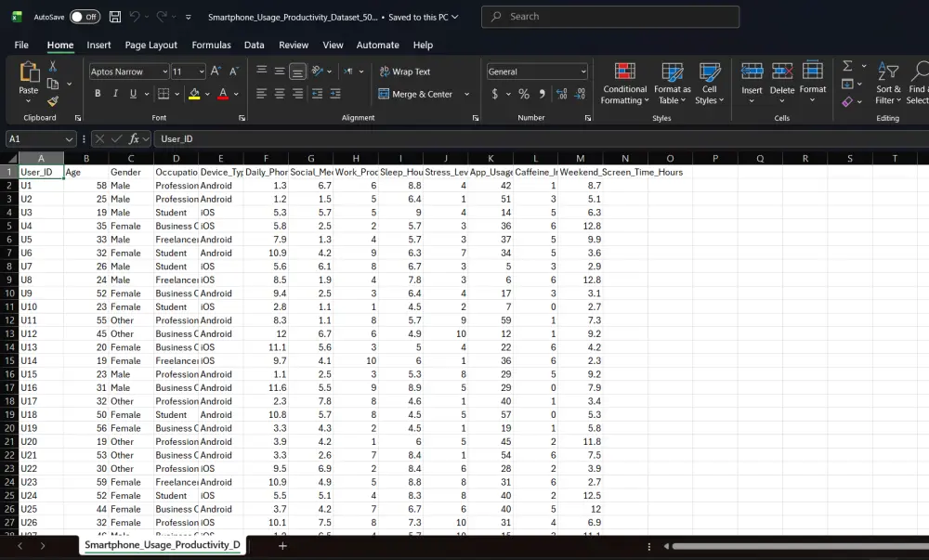This screenshot has height=560, width=929.
Task: Click the Decrease Decimal icon
Action: (x=580, y=94)
